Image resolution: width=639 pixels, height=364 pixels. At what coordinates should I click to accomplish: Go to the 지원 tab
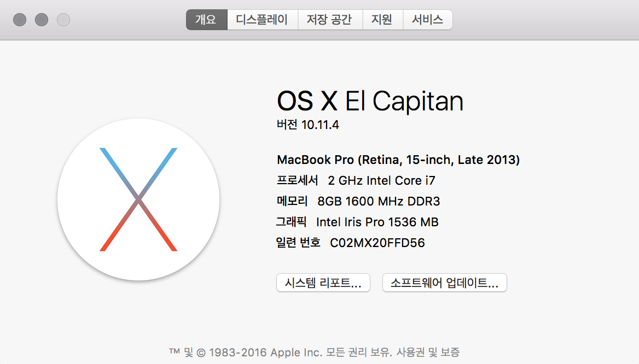[382, 20]
